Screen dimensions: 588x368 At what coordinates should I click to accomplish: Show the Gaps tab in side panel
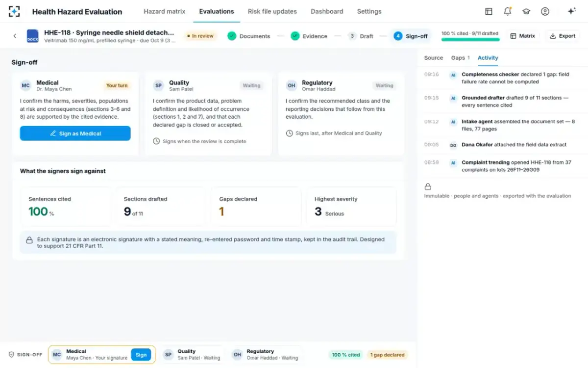tap(461, 58)
